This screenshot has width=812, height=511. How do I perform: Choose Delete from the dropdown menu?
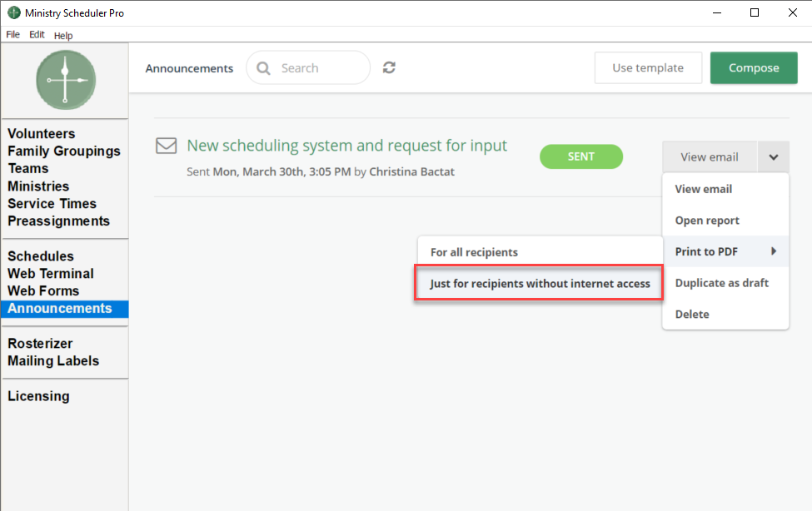tap(692, 314)
